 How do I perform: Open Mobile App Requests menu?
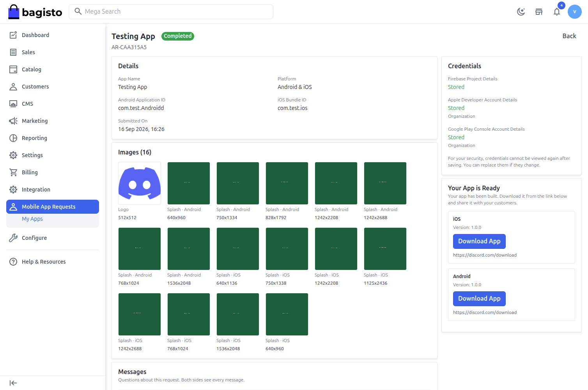53,207
